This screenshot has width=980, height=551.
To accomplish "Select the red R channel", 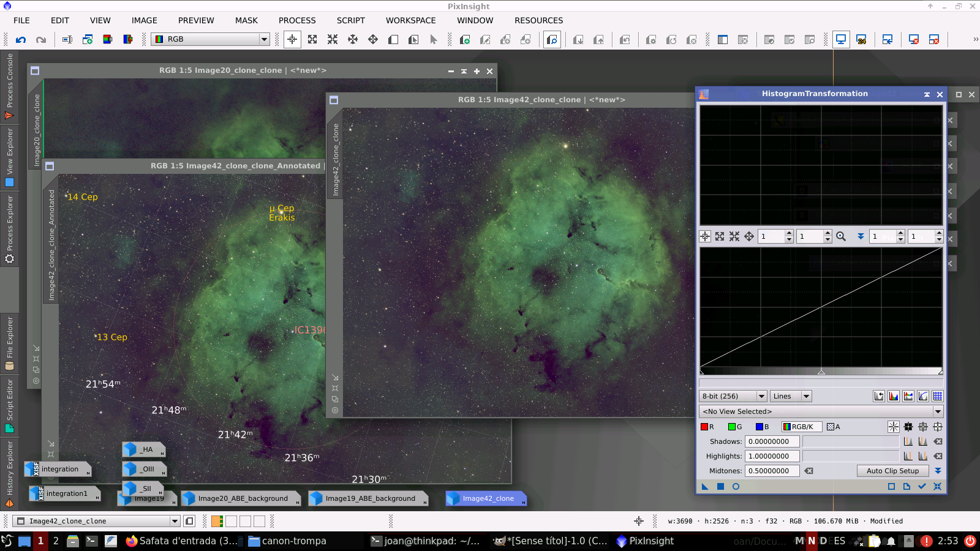I will (x=707, y=427).
